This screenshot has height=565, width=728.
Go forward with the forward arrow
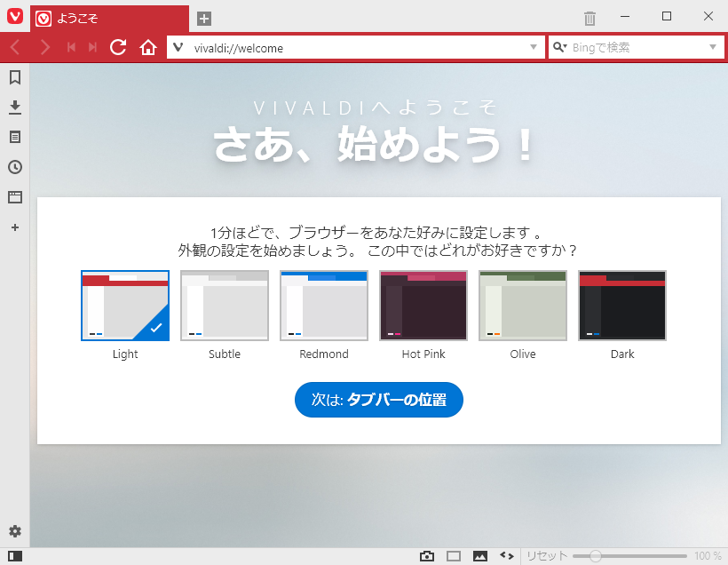coord(44,47)
